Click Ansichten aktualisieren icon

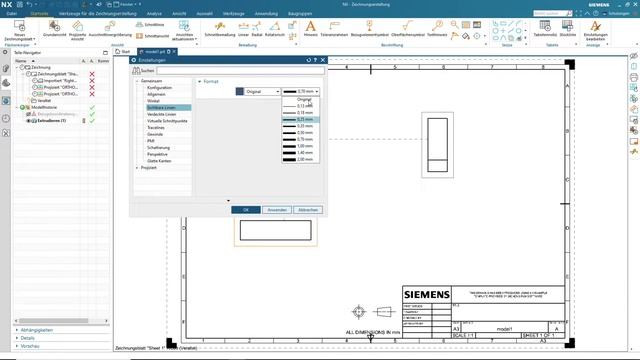pos(184,26)
